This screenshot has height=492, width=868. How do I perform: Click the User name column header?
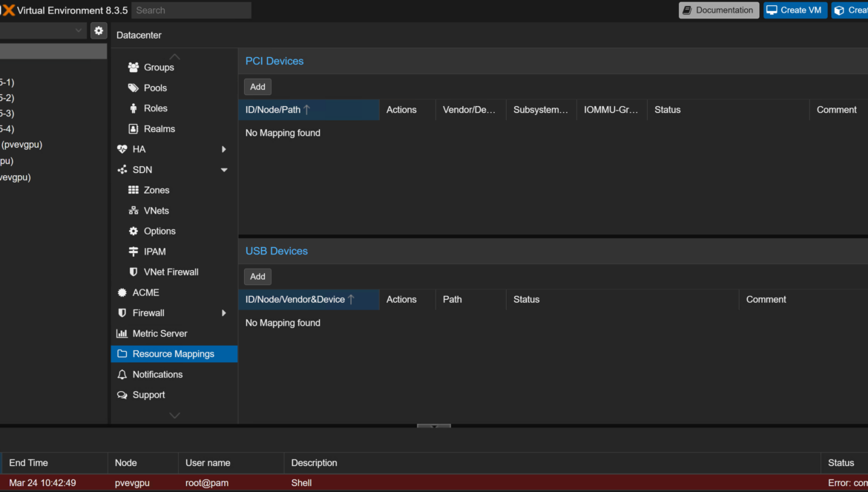click(231, 463)
